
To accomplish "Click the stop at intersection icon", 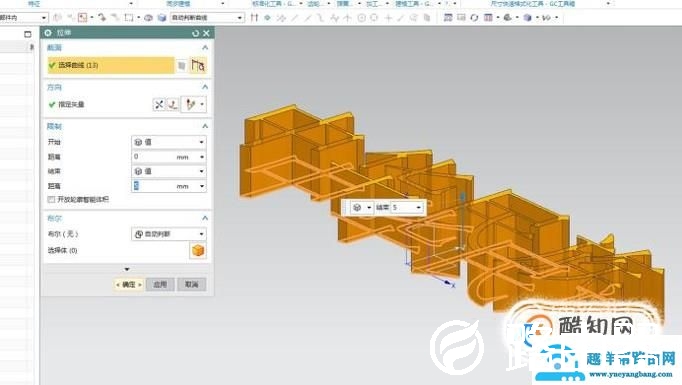I will [x=254, y=18].
